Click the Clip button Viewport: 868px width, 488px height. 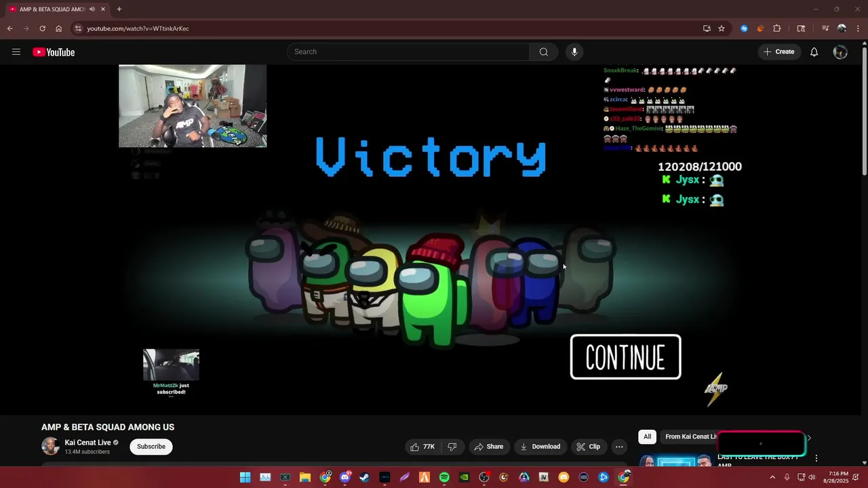(x=588, y=447)
